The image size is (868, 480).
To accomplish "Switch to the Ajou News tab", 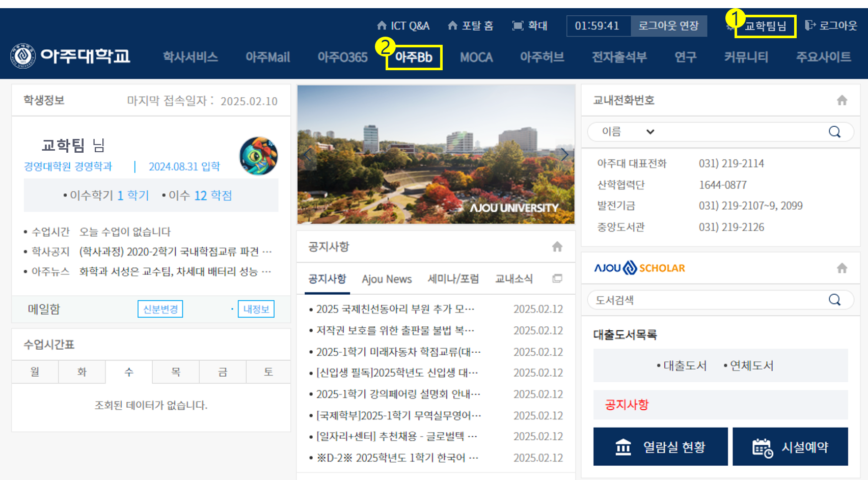I will [x=386, y=279].
